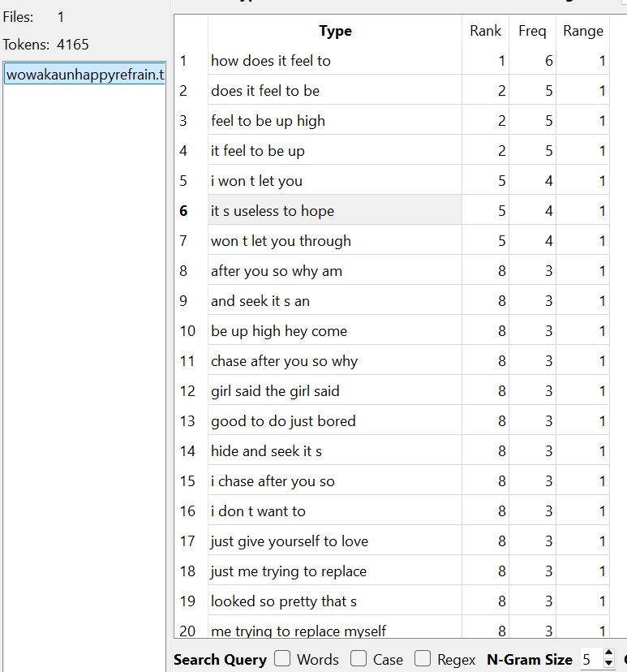This screenshot has width=627, height=672.
Task: Select the 'looked so pretty that s' entry
Action: pos(283,601)
